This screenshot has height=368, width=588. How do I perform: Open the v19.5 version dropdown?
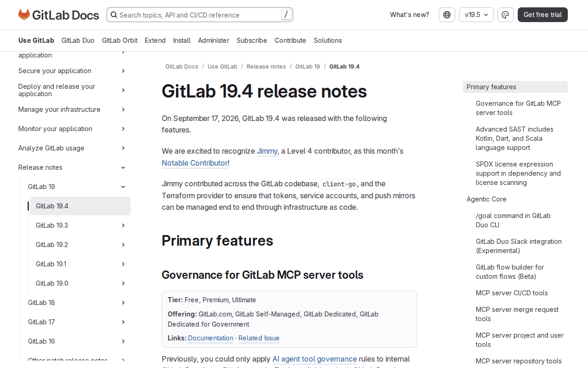[x=476, y=15]
